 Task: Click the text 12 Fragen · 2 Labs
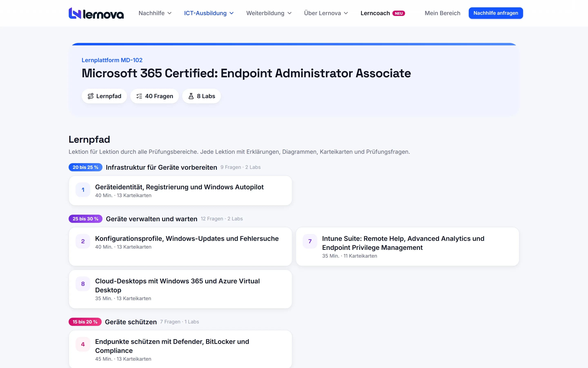(222, 219)
